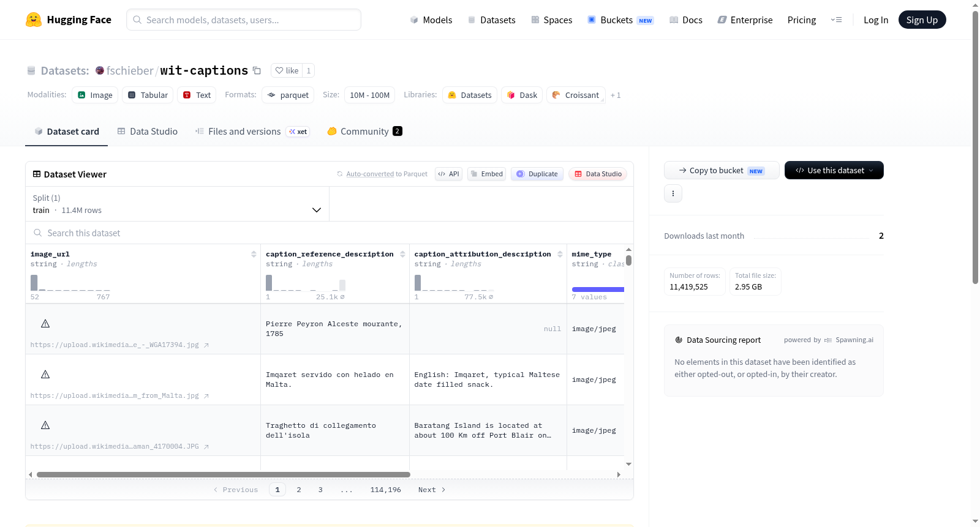Click the table horizontal scrollbar
Screen dimensions: 980x527
click(x=224, y=474)
